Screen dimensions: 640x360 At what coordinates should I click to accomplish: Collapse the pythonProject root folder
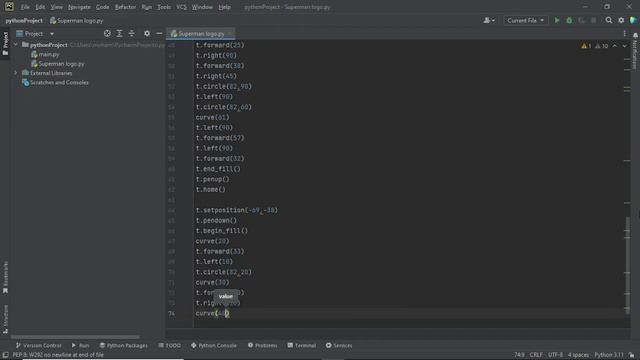16,45
